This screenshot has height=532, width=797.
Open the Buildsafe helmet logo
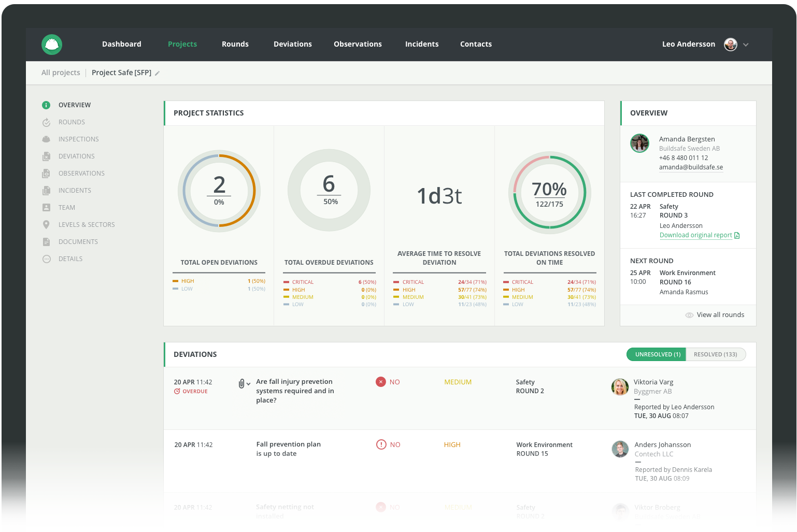point(51,45)
